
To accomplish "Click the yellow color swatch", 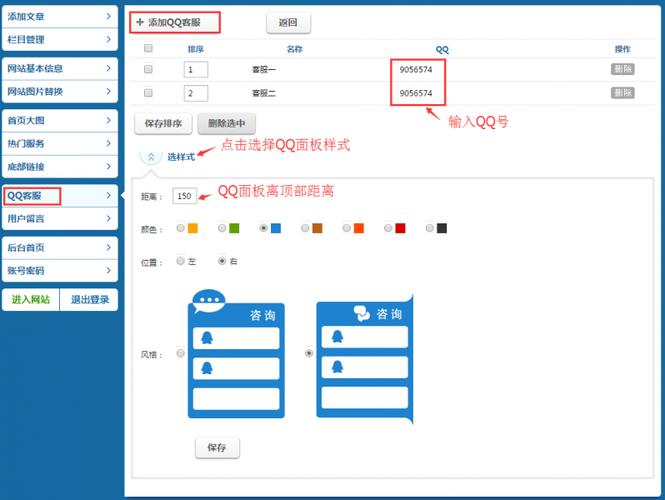I will point(193,228).
